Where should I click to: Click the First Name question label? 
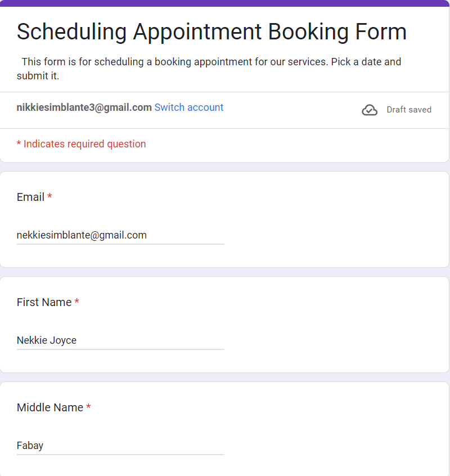(44, 302)
